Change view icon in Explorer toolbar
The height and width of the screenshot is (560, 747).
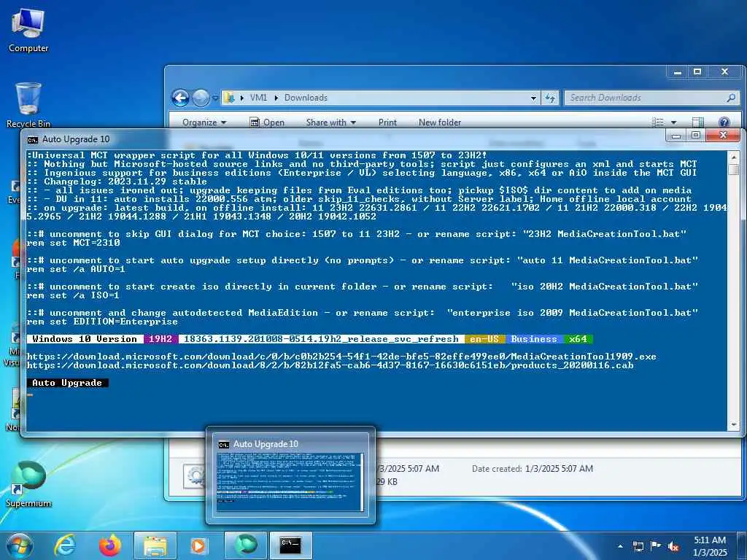click(658, 122)
